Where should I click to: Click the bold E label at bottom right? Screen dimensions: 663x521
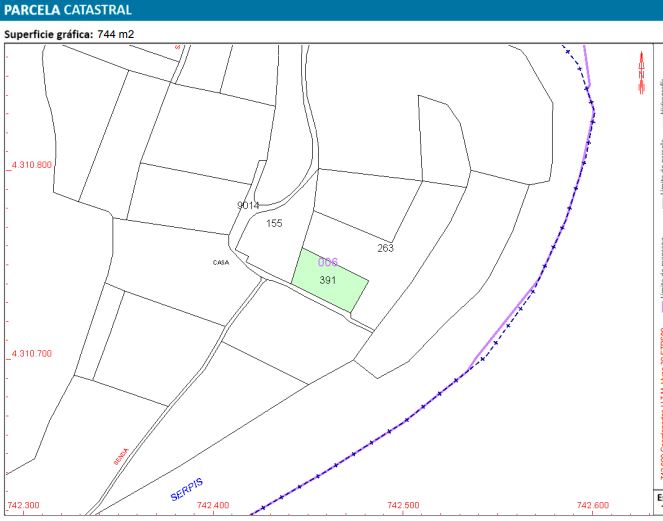coord(659,497)
